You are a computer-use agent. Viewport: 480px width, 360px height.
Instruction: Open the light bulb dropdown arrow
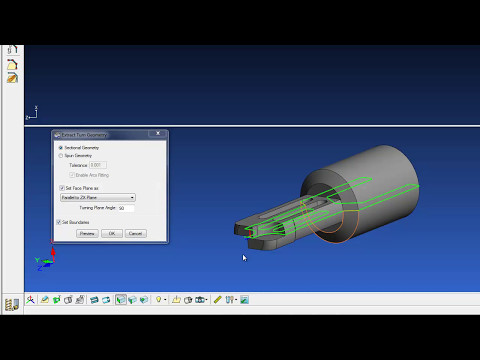tap(165, 300)
